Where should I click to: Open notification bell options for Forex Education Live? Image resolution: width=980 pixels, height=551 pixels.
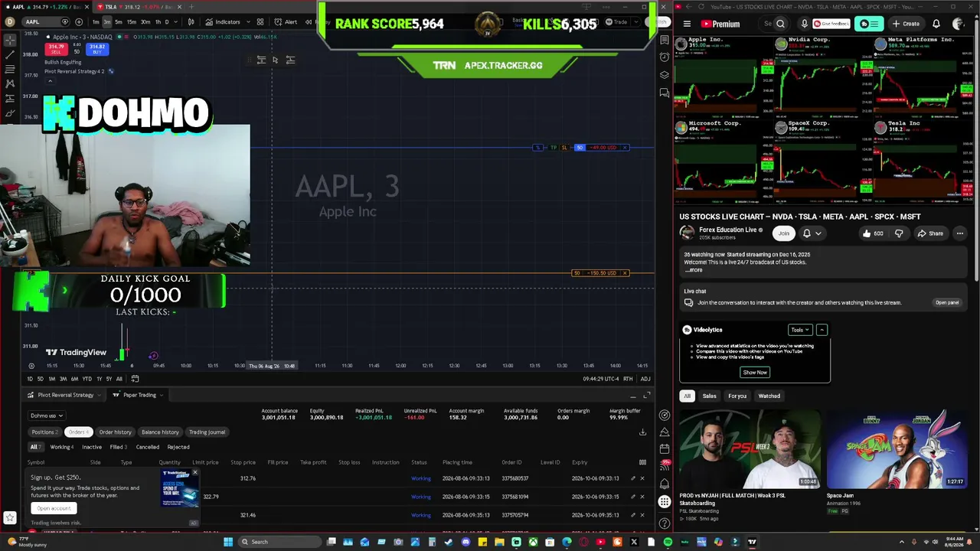pos(812,233)
